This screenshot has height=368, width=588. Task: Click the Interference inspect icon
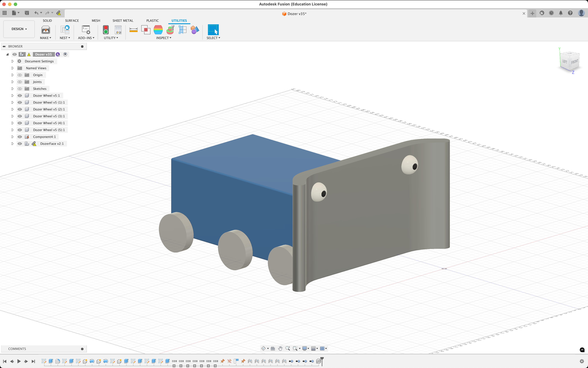click(x=146, y=30)
